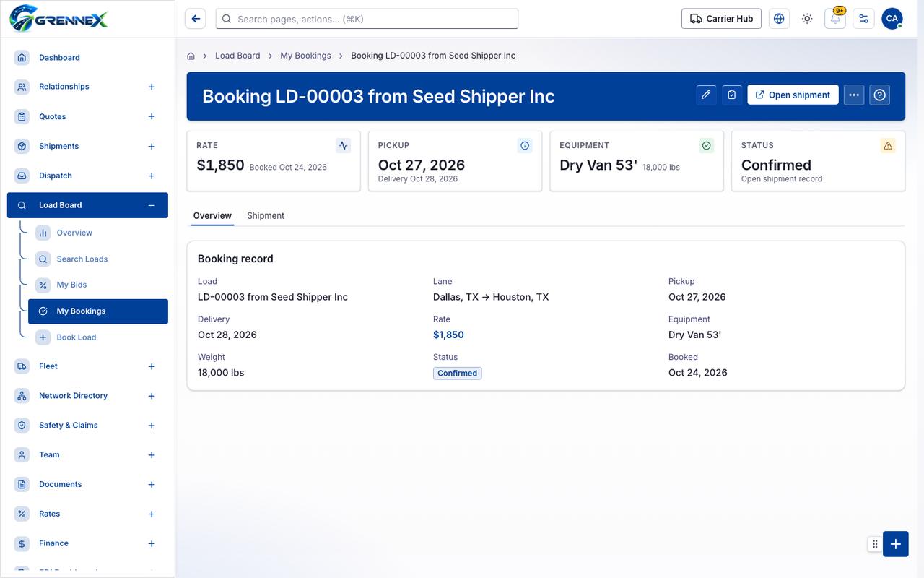The width and height of the screenshot is (924, 578).
Task: Click the blue plus floating button
Action: (896, 544)
